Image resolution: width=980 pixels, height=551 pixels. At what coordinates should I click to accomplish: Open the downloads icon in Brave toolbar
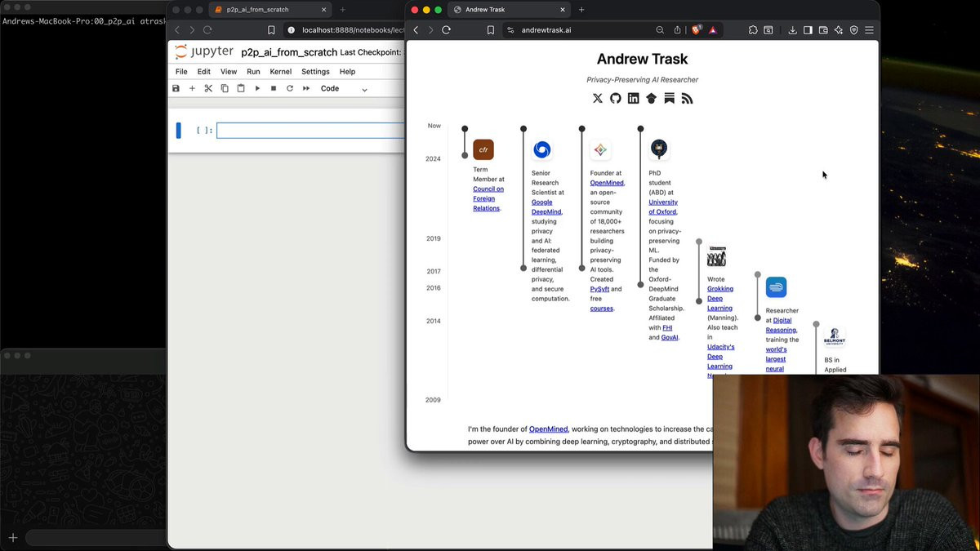pyautogui.click(x=792, y=30)
